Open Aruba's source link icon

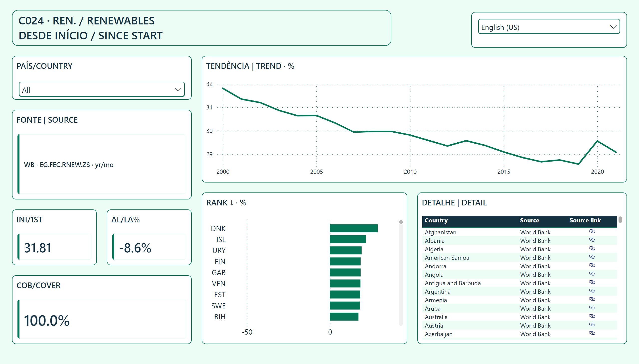coord(592,308)
